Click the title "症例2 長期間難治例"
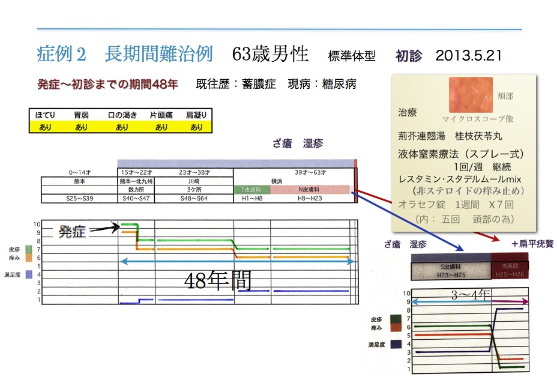 [125, 54]
